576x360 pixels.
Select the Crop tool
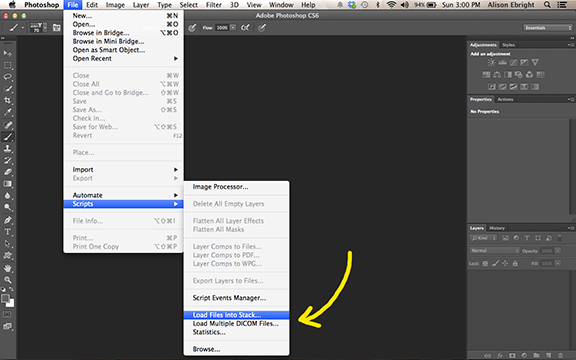pyautogui.click(x=7, y=101)
